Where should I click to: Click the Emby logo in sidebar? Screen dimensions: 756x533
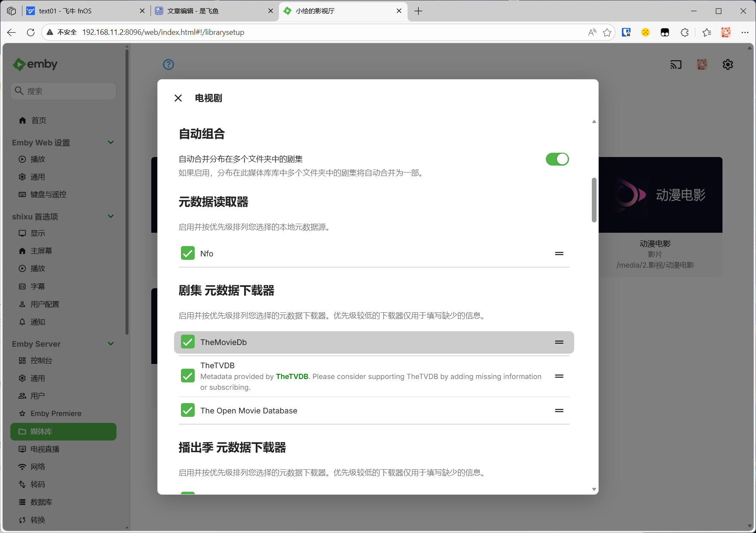tap(35, 65)
